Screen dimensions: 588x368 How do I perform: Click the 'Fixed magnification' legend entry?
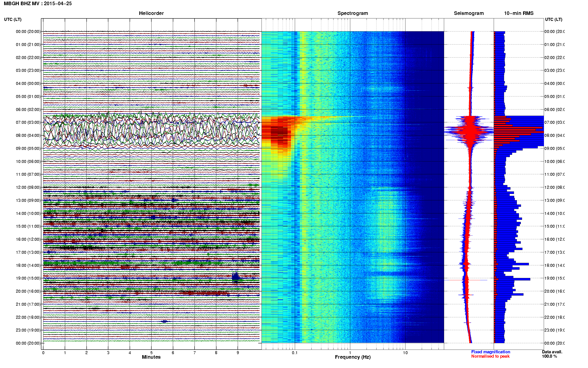coord(491,352)
